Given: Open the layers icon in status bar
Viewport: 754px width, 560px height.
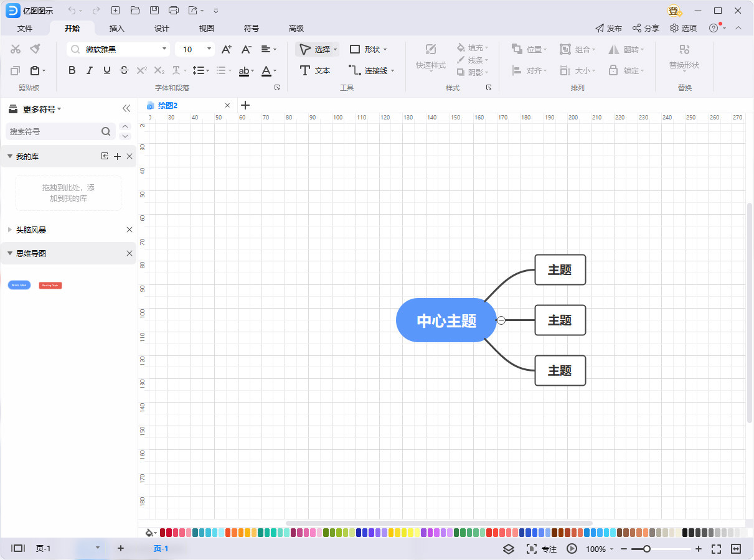Looking at the screenshot, I should coord(509,549).
